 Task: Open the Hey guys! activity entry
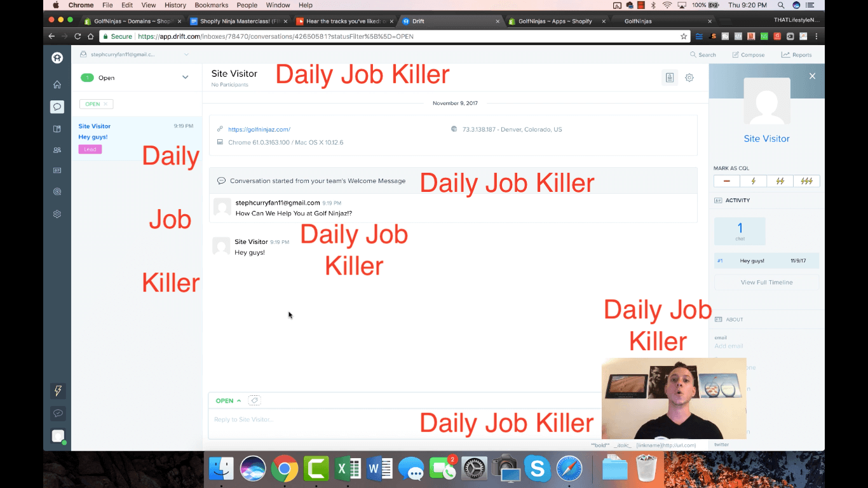pyautogui.click(x=766, y=261)
